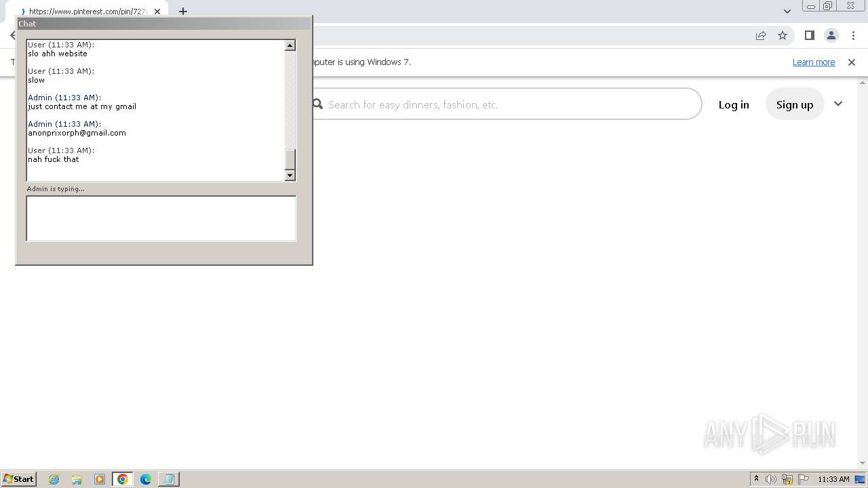Click the chat scrollbar down arrow
The image size is (868, 488).
click(x=290, y=176)
